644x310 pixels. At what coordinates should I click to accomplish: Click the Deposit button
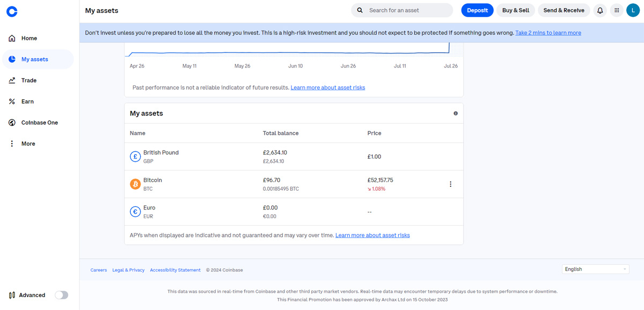click(477, 10)
